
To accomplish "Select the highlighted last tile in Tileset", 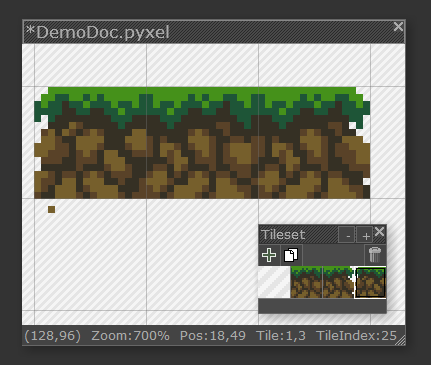I will point(370,282).
